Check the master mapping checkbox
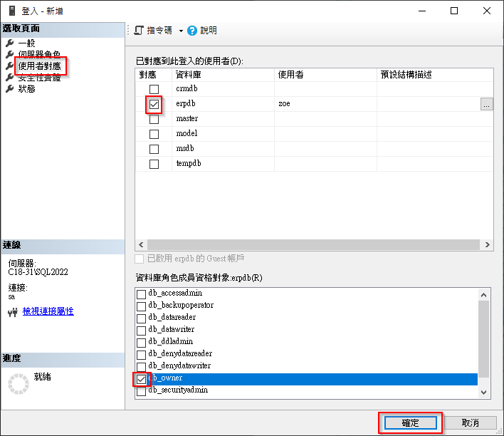The height and width of the screenshot is (436, 504). (x=154, y=119)
